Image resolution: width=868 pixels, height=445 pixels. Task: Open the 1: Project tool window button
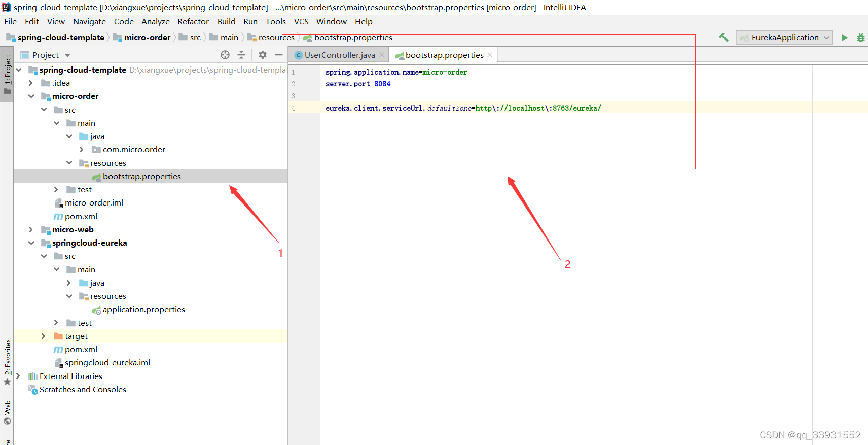click(x=7, y=74)
